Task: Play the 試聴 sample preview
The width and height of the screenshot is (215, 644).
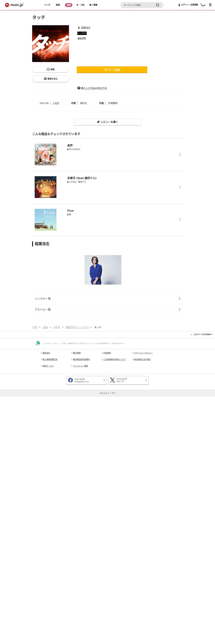Action: pos(51,70)
